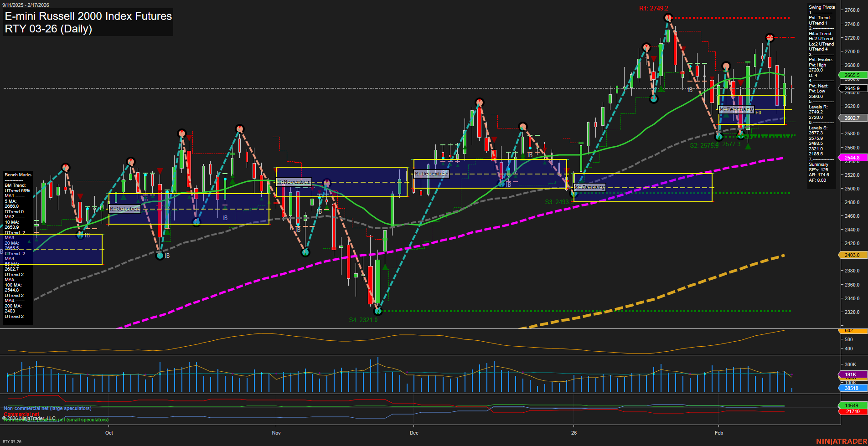Click the green 14649 net position marker
The image size is (868, 446).
tap(852, 405)
